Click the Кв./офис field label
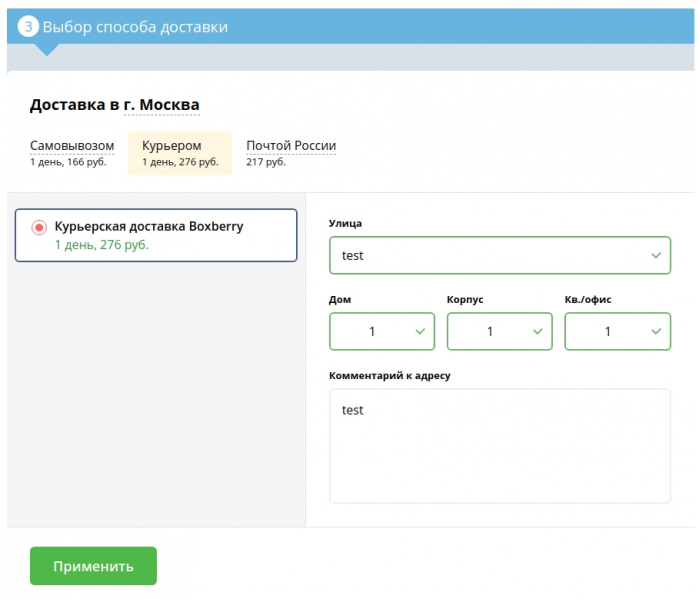The image size is (700, 599). tap(588, 300)
